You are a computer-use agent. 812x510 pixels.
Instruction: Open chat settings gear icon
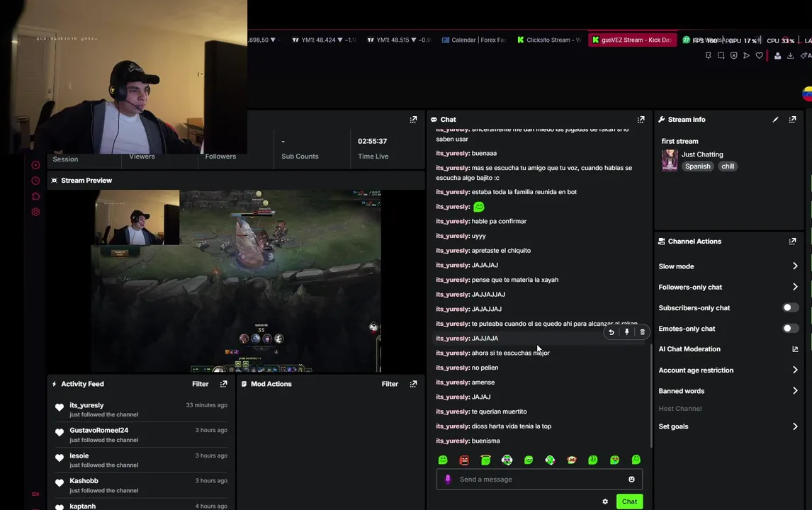tap(605, 501)
